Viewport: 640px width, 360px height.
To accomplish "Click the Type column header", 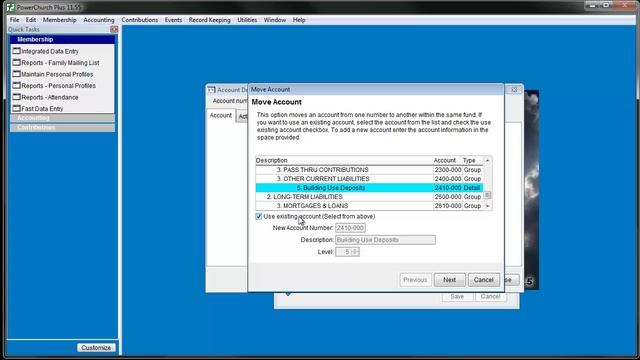I will (472, 160).
